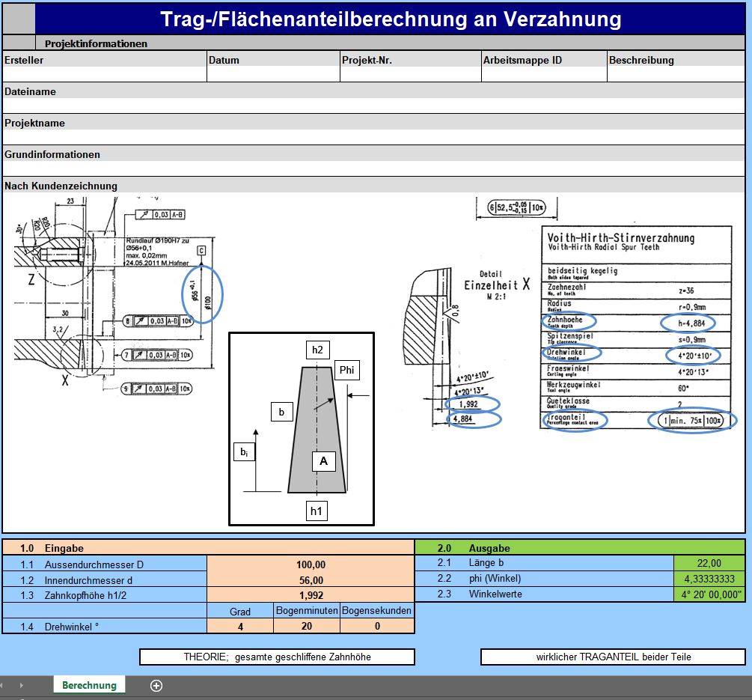The image size is (752, 700).
Task: Select the blank cell below Projekt-Nr.
Action: [409, 75]
